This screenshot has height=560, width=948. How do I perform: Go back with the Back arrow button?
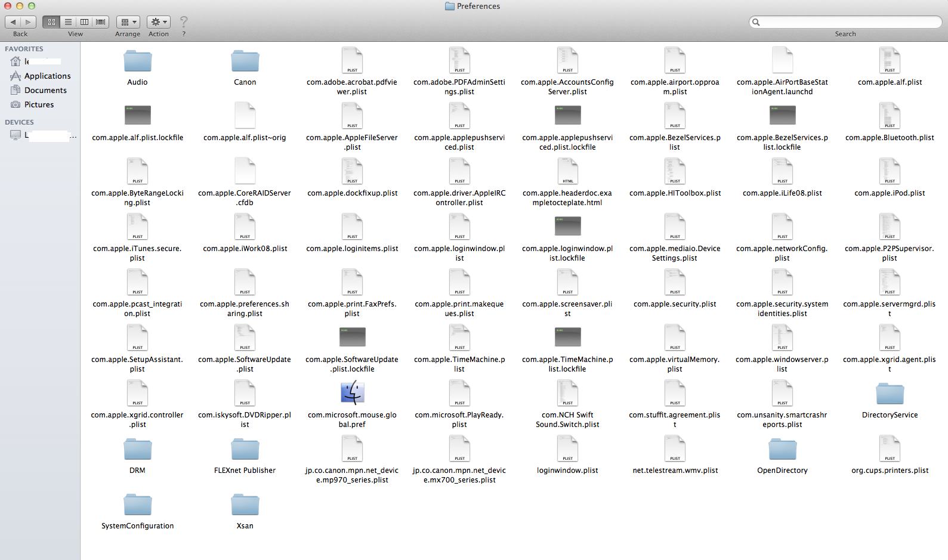point(13,22)
